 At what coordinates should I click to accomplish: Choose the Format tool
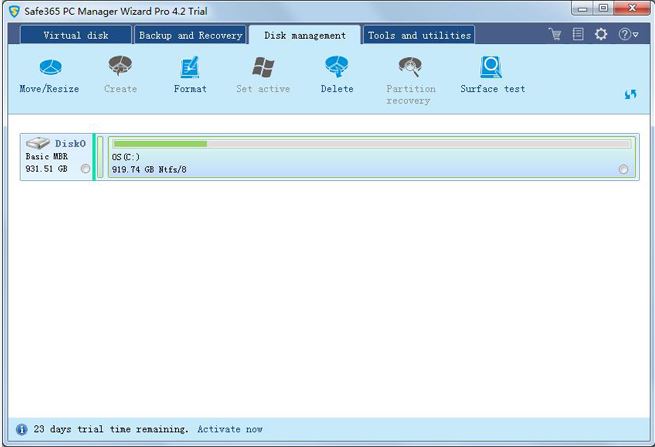click(190, 75)
